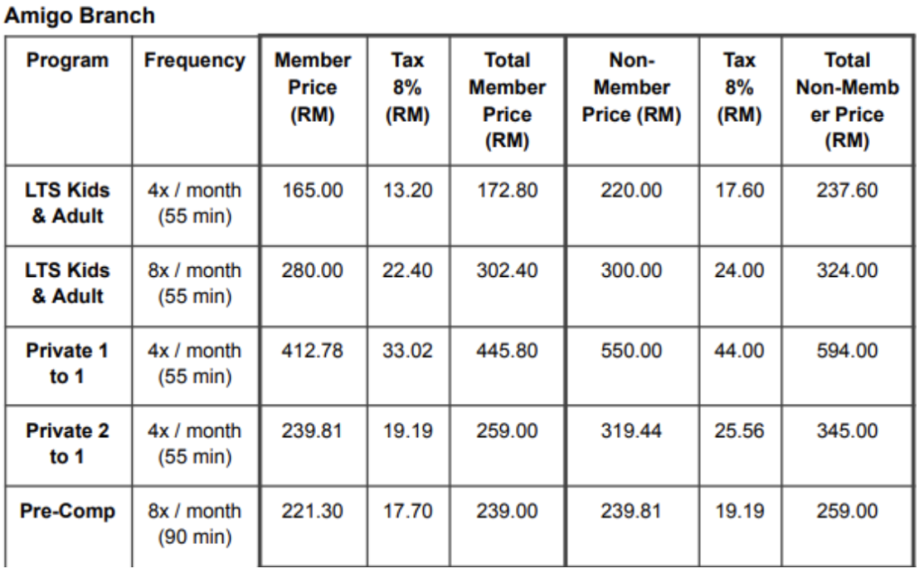The width and height of the screenshot is (924, 578).
Task: Select the 324.00 total price cell
Action: coord(846,271)
